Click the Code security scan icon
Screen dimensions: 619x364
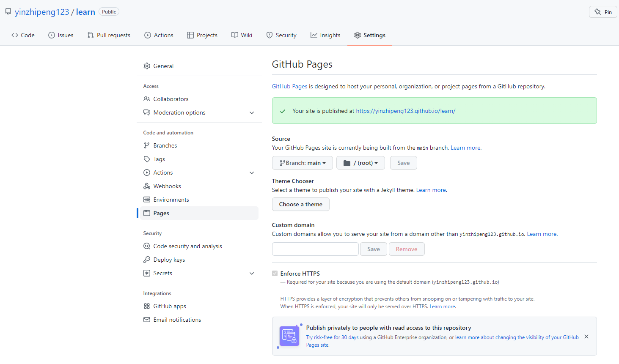147,246
